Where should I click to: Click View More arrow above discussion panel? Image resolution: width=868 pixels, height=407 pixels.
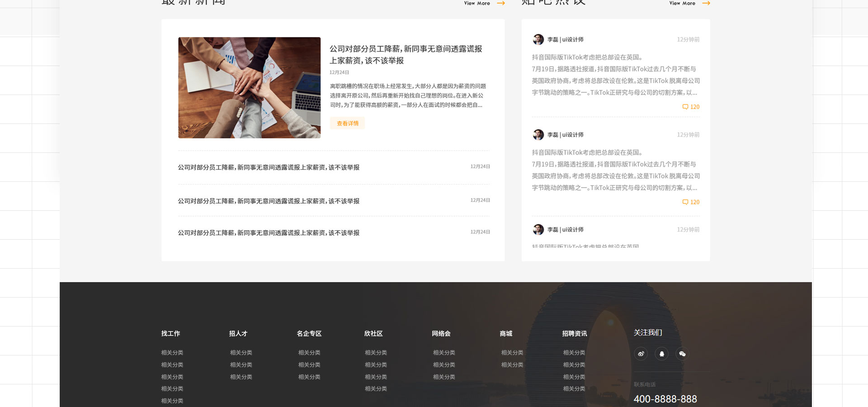pyautogui.click(x=706, y=3)
